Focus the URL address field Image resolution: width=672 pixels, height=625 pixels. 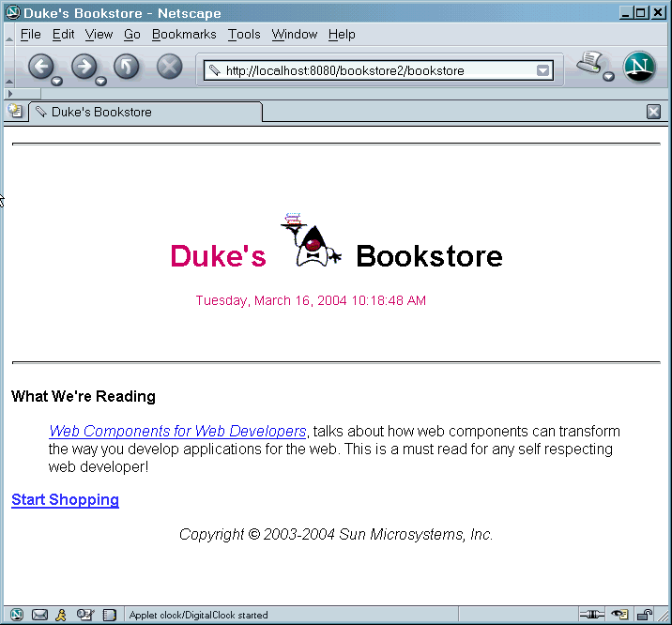(379, 70)
